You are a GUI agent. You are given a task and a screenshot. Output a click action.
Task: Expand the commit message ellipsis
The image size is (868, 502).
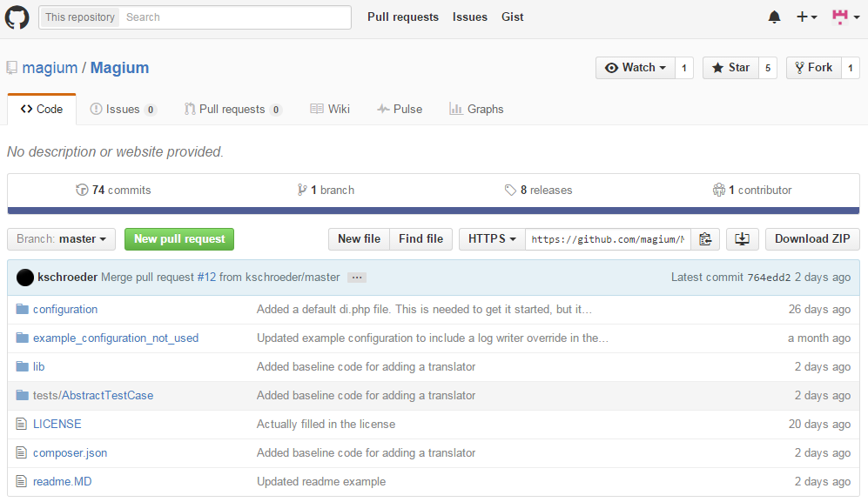click(357, 278)
